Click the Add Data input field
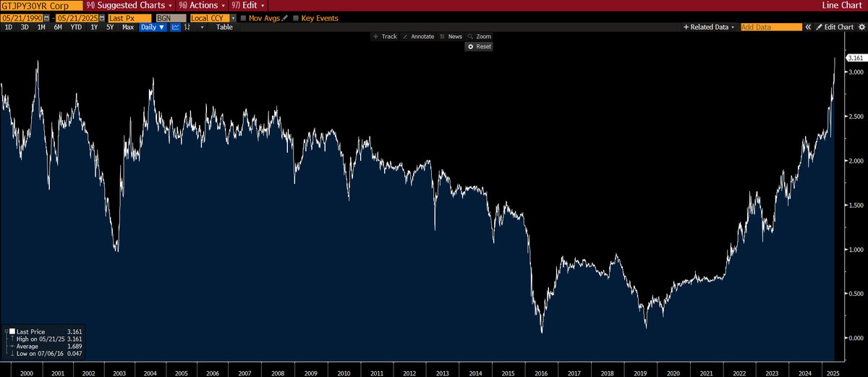Viewport: 868px width, 377px height. [x=771, y=27]
